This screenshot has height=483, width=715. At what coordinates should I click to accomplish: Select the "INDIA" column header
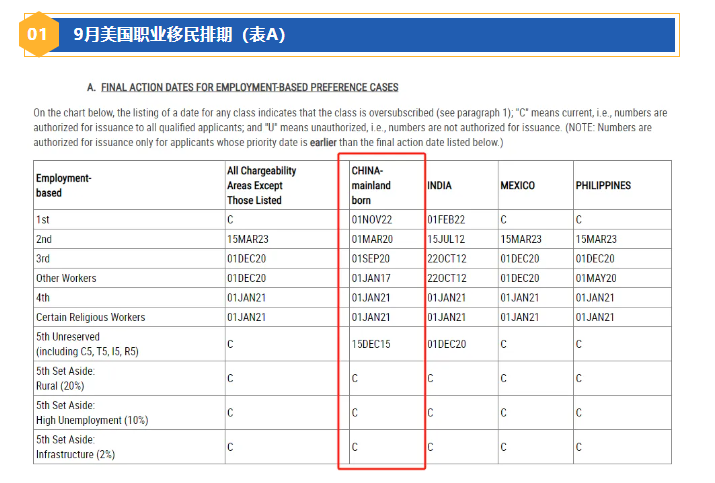439,186
